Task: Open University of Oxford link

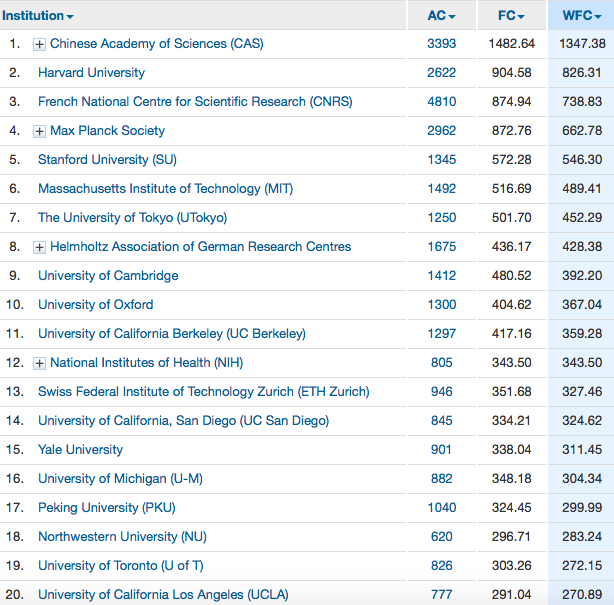Action: (x=96, y=304)
